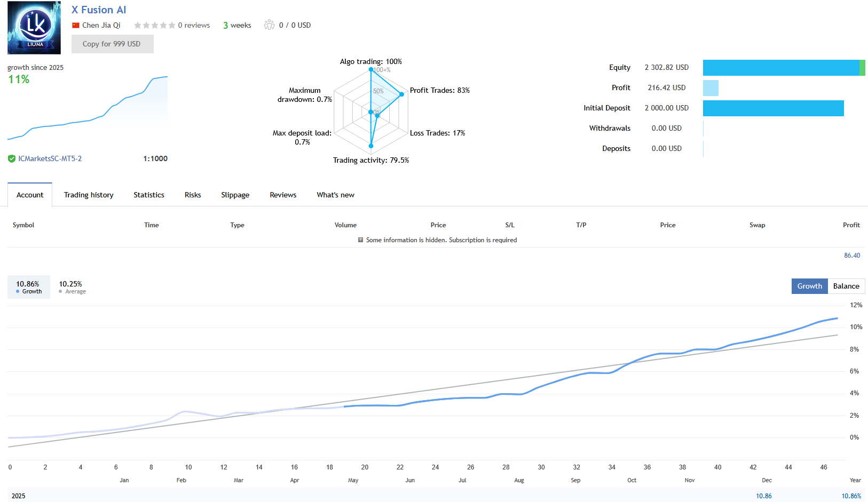Open the Trading history tab
Screen dimensions: 868x502
pos(88,195)
